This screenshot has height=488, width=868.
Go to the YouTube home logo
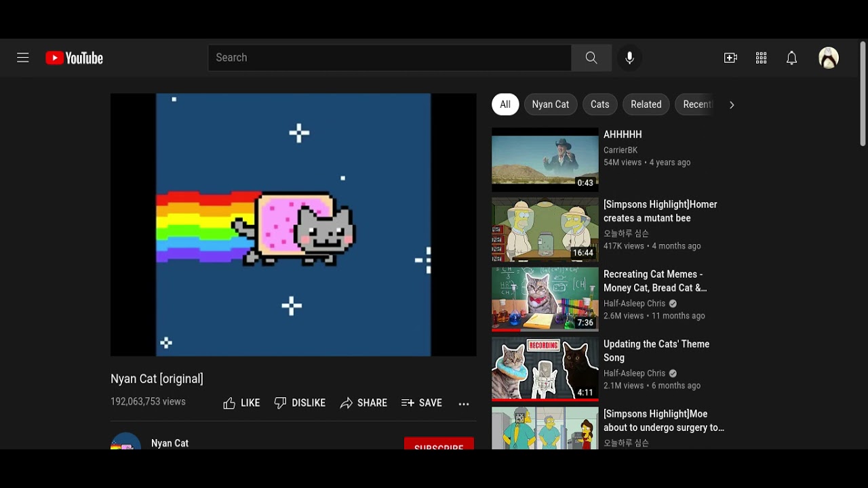tap(74, 58)
